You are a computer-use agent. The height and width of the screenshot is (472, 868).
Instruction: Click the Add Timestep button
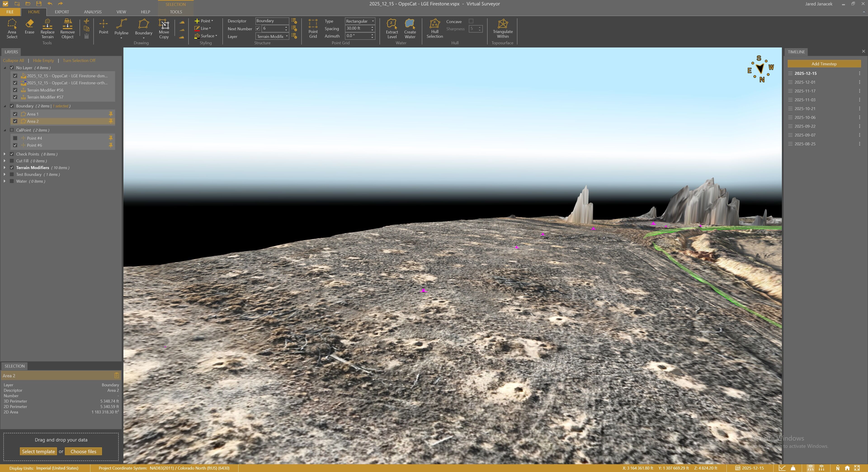coord(824,64)
